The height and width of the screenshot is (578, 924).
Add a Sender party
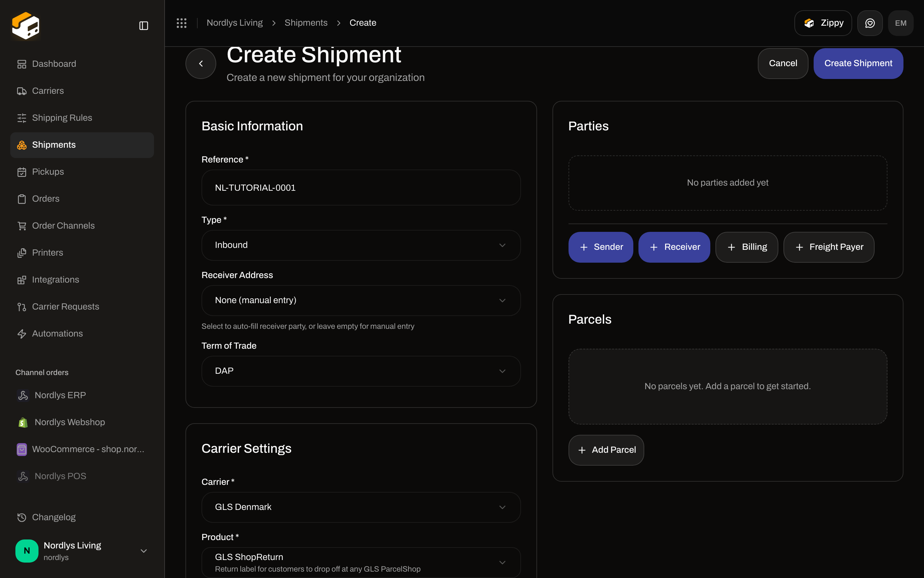tap(601, 247)
